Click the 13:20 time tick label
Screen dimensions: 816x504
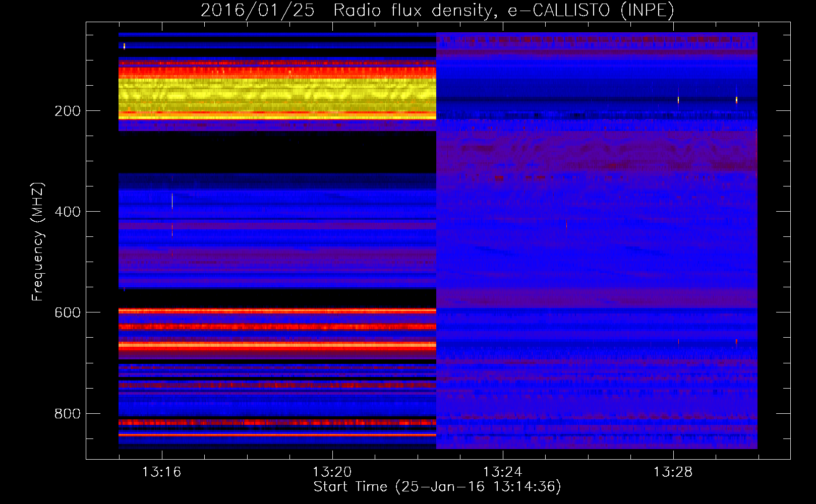click(332, 472)
